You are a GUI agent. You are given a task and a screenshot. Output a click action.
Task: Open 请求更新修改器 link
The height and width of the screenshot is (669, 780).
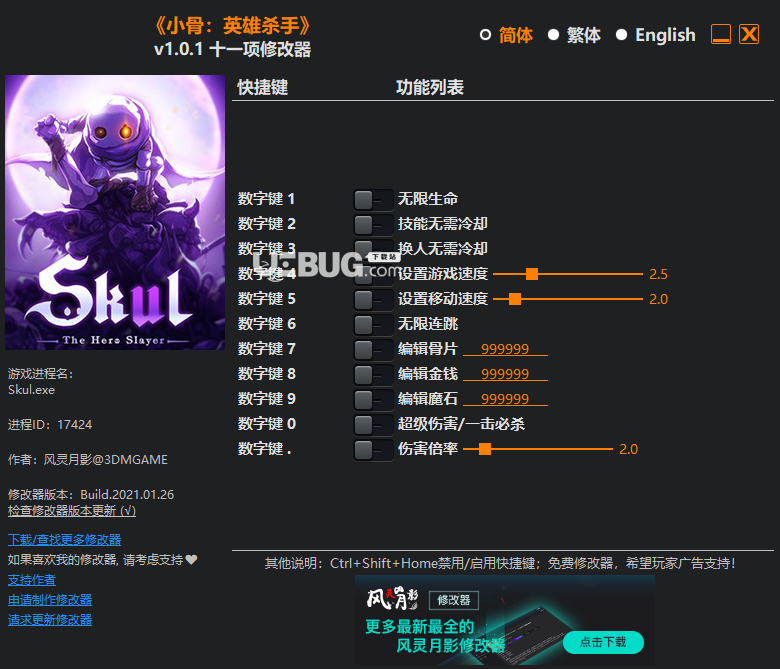point(50,620)
